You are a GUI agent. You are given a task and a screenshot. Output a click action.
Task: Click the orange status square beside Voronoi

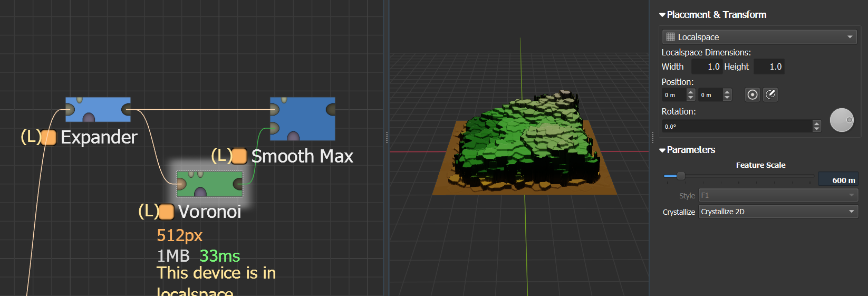point(166,212)
